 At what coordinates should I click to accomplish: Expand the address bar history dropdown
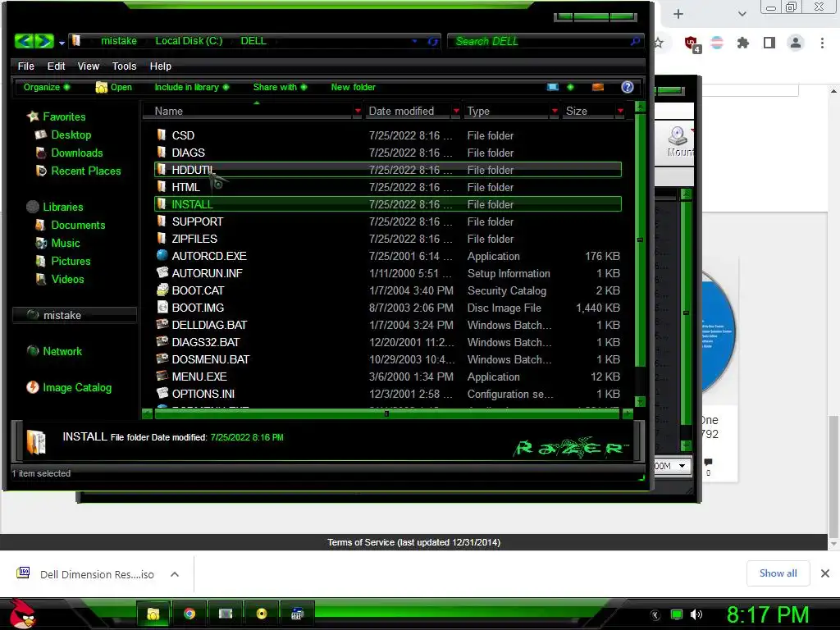coord(414,41)
